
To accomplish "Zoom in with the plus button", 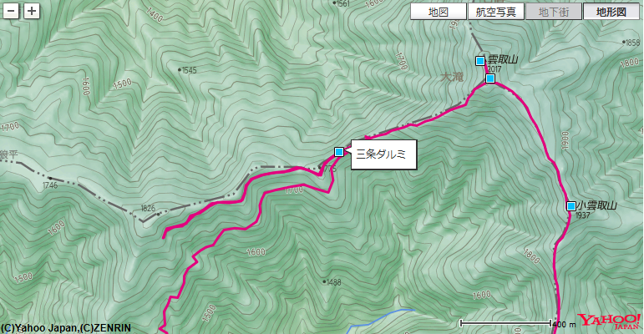I will (x=32, y=11).
